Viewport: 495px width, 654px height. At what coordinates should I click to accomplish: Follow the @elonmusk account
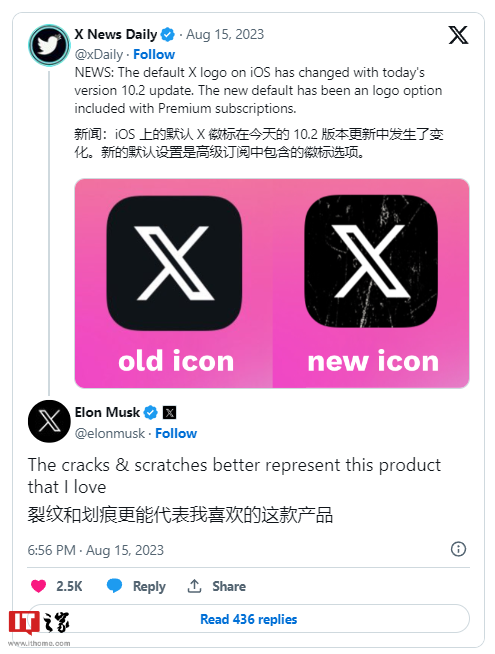176,433
